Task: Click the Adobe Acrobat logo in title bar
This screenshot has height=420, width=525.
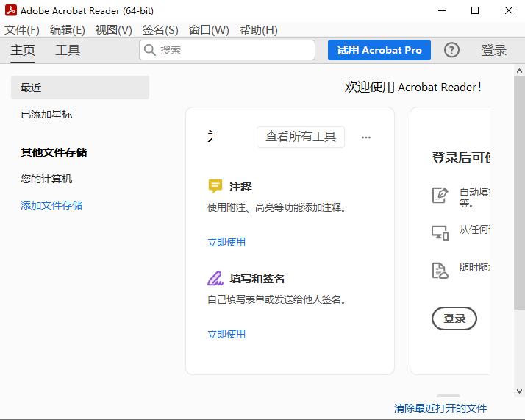Action: 11,10
